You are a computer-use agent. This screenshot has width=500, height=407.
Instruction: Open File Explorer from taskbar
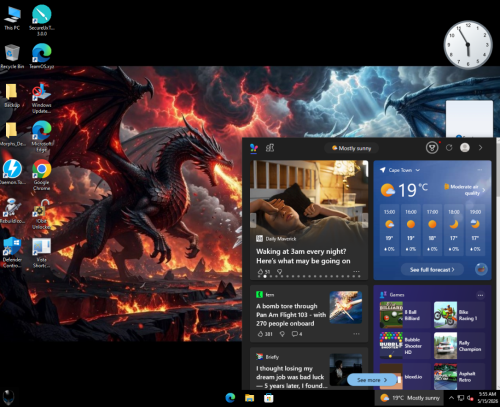pos(249,398)
